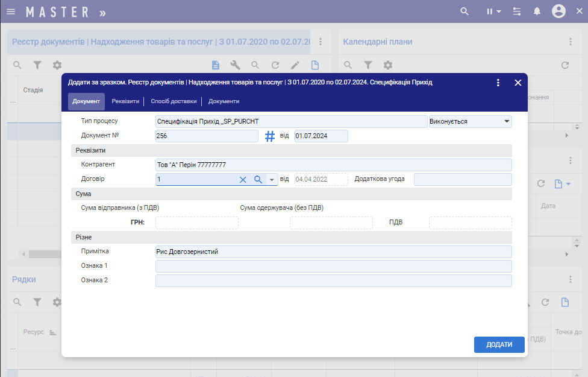Open the Документи tab

tap(224, 101)
